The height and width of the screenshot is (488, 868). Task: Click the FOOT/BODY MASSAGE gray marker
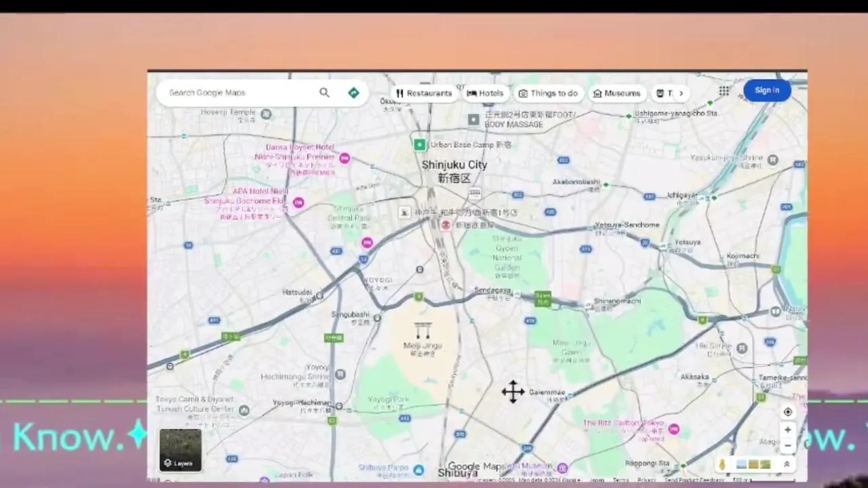click(473, 120)
